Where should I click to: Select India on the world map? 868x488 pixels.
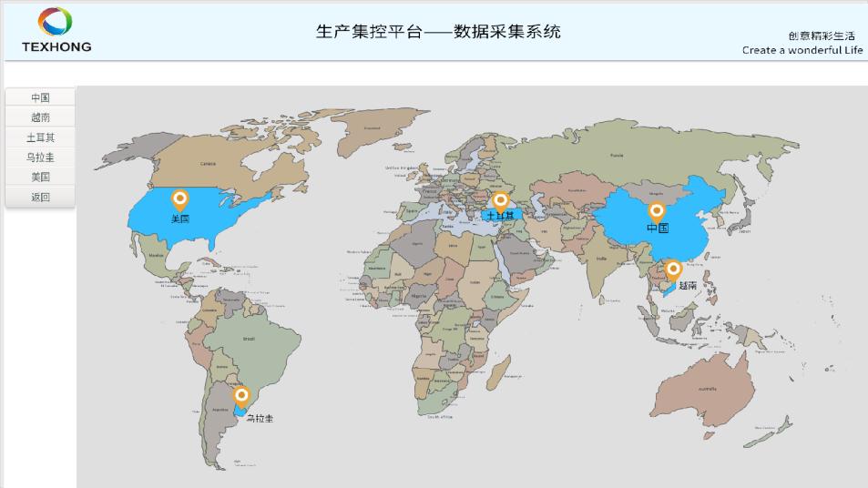tap(601, 259)
